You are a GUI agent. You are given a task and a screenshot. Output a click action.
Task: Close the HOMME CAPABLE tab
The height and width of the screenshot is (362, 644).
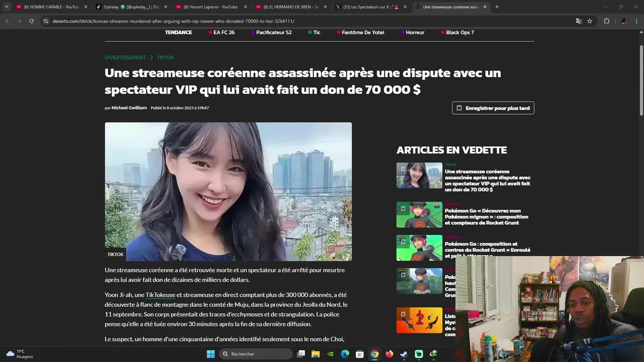point(86,7)
